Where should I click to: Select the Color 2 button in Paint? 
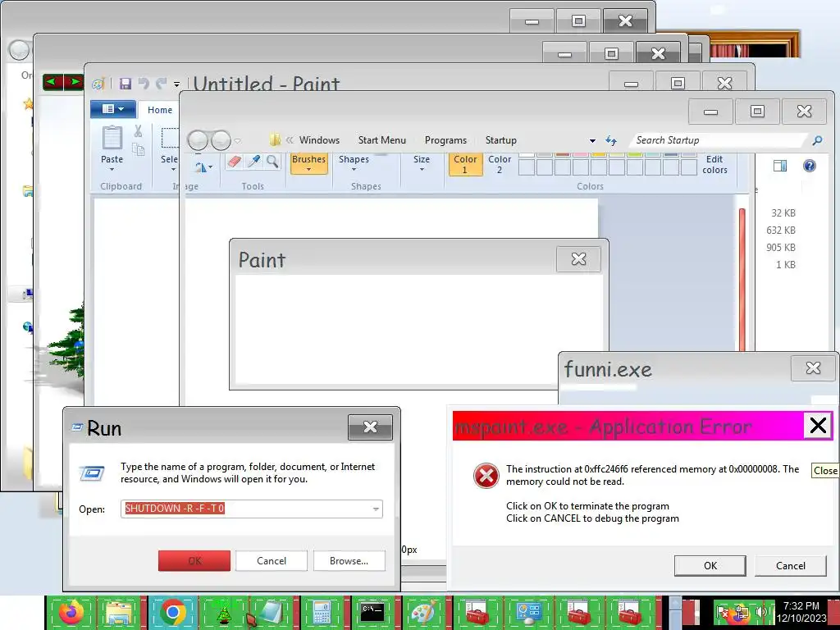pyautogui.click(x=500, y=164)
